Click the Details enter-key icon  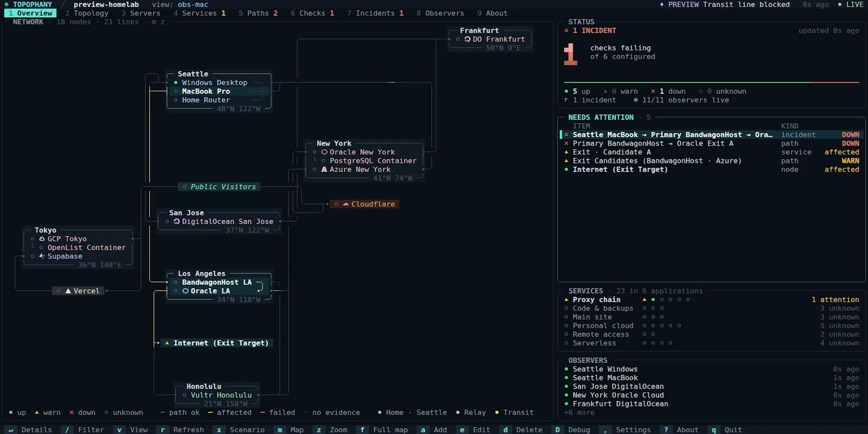11,430
